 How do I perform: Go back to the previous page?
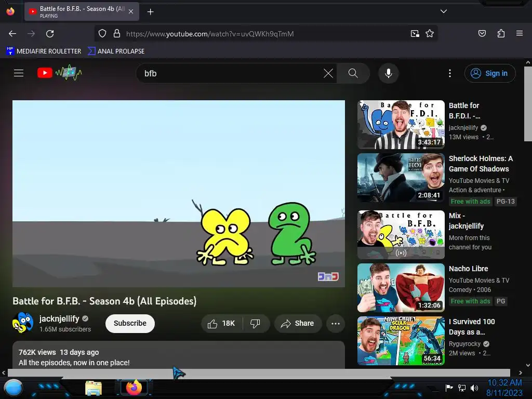click(x=12, y=34)
